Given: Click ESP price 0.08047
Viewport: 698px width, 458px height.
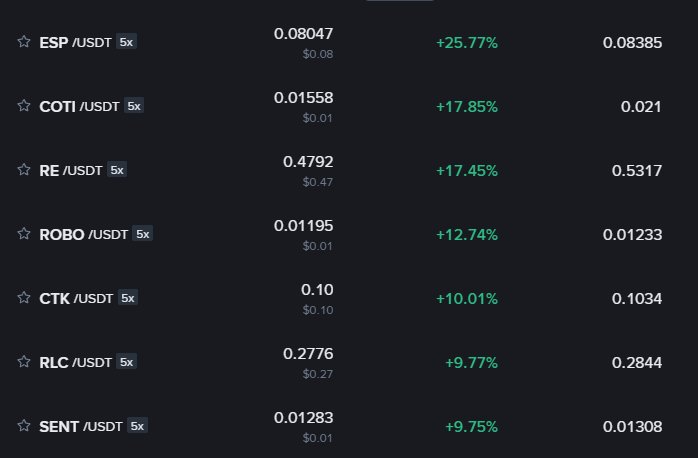Looking at the screenshot, I should click(304, 34).
